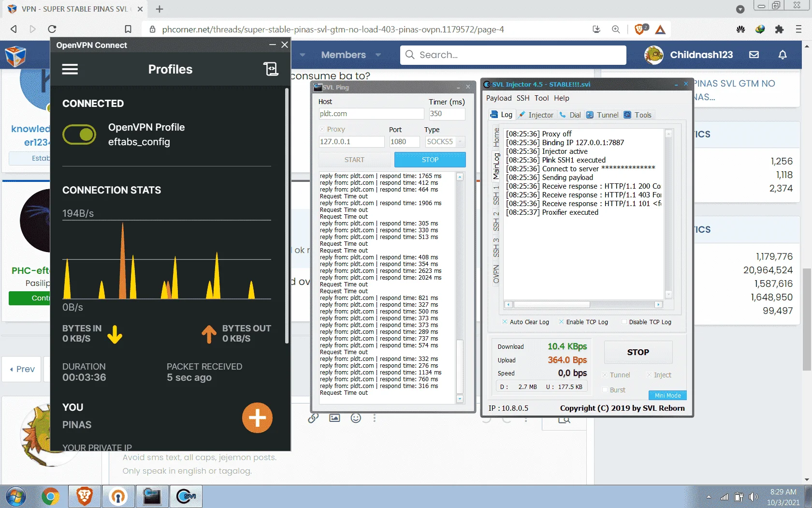Click STOP button in SVL Ping
The width and height of the screenshot is (812, 508).
click(x=430, y=160)
